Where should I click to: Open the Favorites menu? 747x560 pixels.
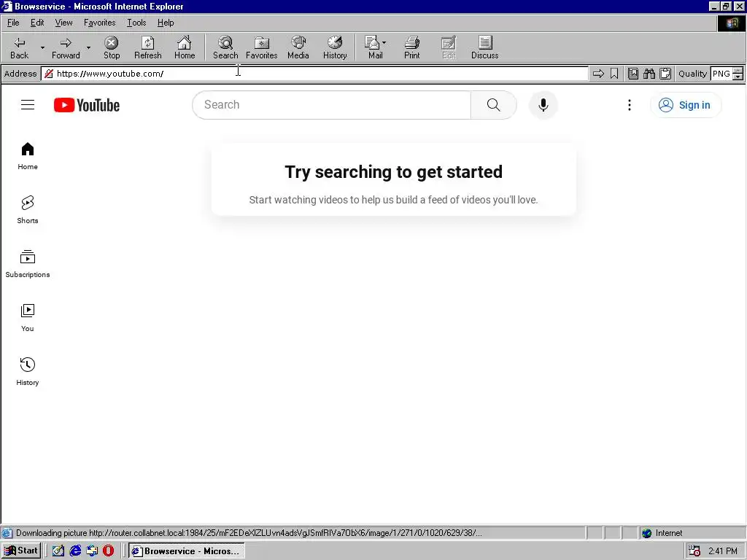pyautogui.click(x=99, y=23)
